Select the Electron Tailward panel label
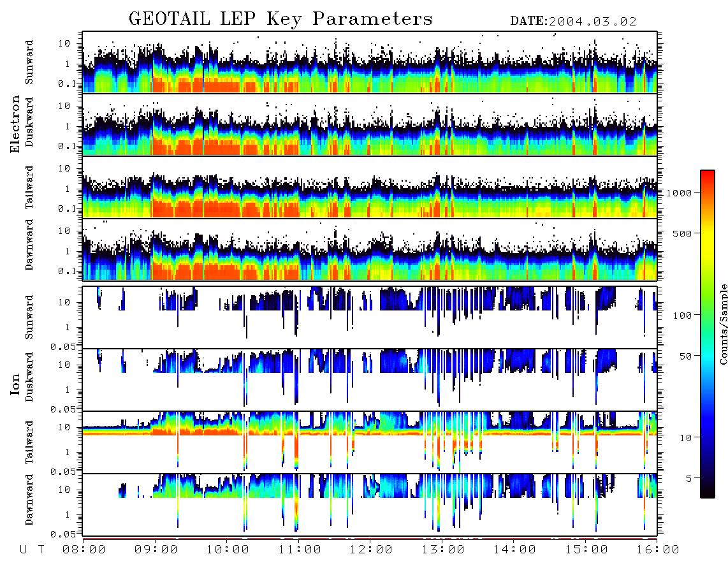The height and width of the screenshot is (561, 728). click(x=29, y=187)
